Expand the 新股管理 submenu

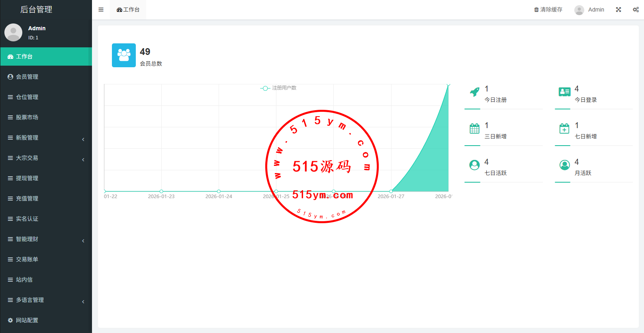pyautogui.click(x=46, y=138)
